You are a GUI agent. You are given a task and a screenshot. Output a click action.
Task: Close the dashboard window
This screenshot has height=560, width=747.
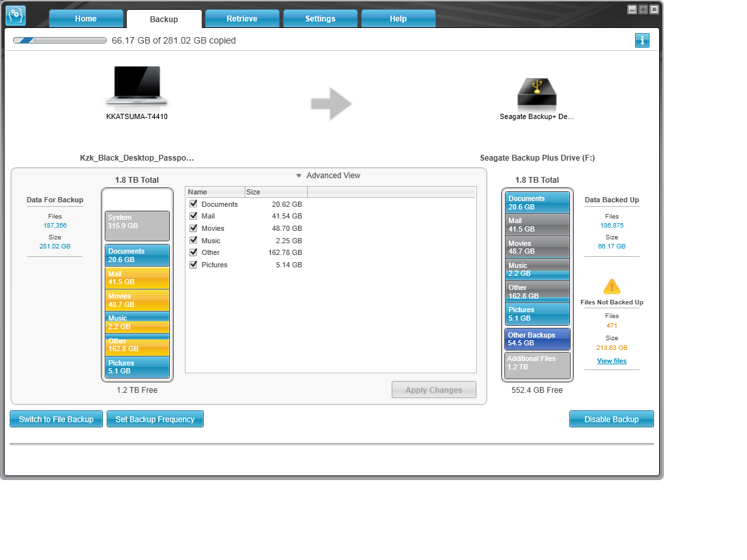(654, 10)
